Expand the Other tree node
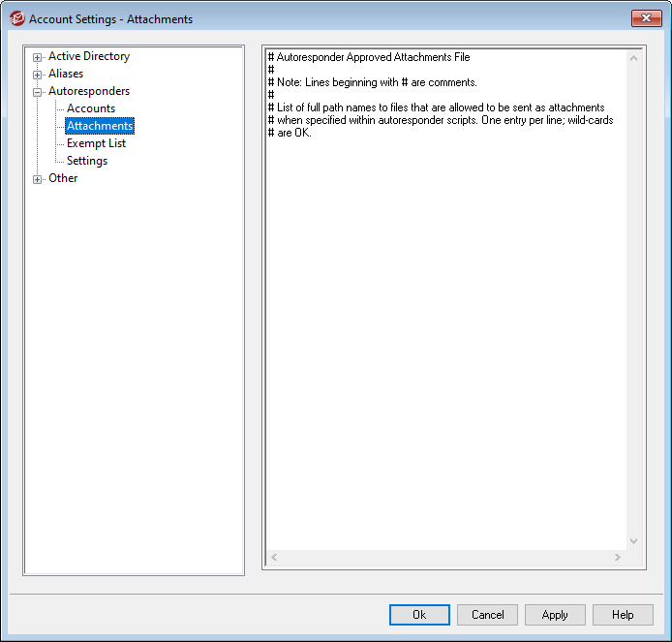Viewport: 672px width, 642px height. coord(38,179)
